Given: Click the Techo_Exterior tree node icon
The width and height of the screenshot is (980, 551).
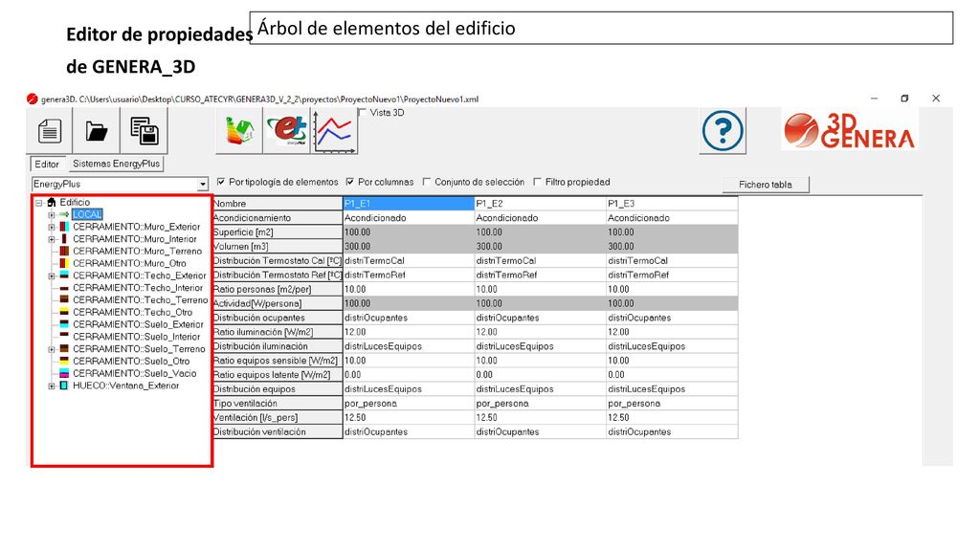Looking at the screenshot, I should point(64,275).
